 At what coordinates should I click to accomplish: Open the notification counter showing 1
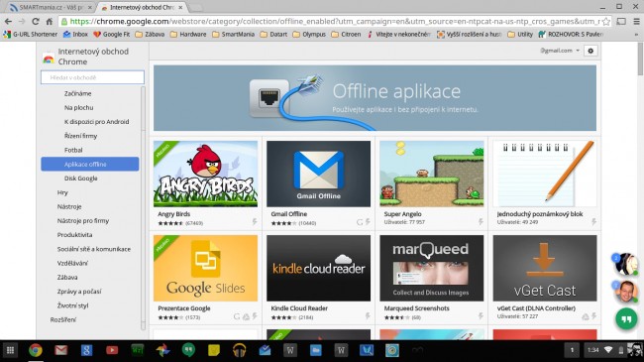[x=572, y=350]
